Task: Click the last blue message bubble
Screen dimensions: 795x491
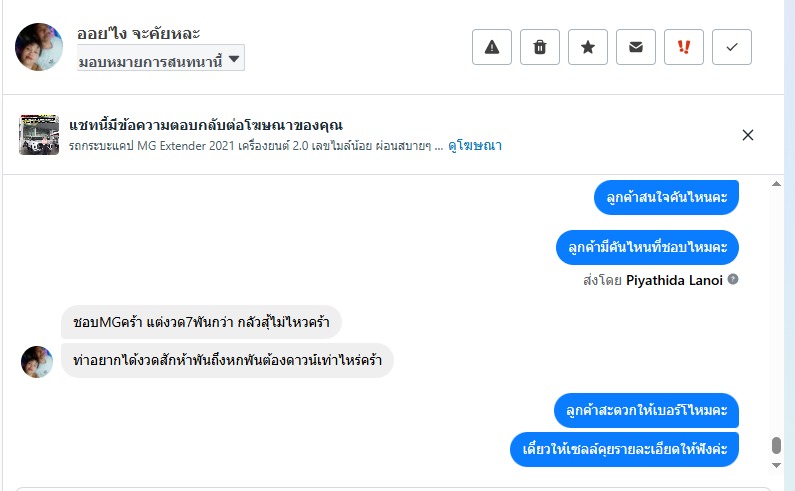Action: point(624,449)
